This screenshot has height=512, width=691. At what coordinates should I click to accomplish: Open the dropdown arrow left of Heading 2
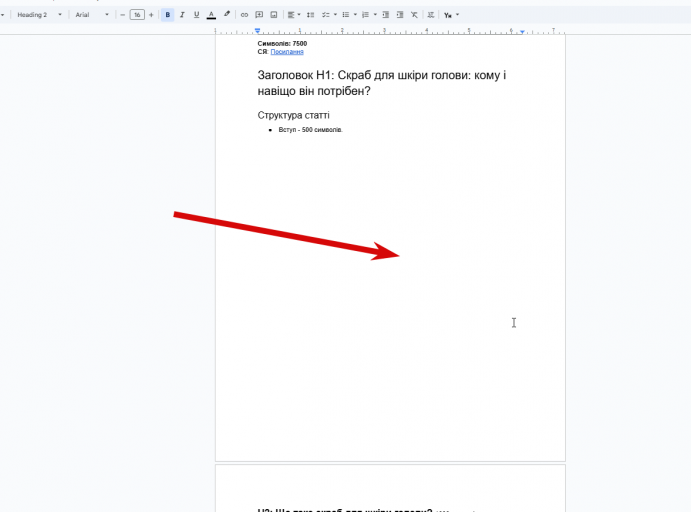pyautogui.click(x=3, y=15)
